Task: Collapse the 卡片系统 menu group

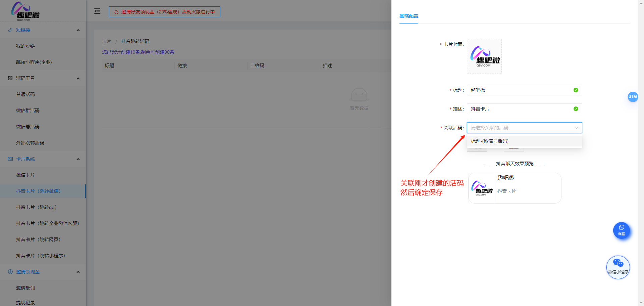Action: (78, 159)
